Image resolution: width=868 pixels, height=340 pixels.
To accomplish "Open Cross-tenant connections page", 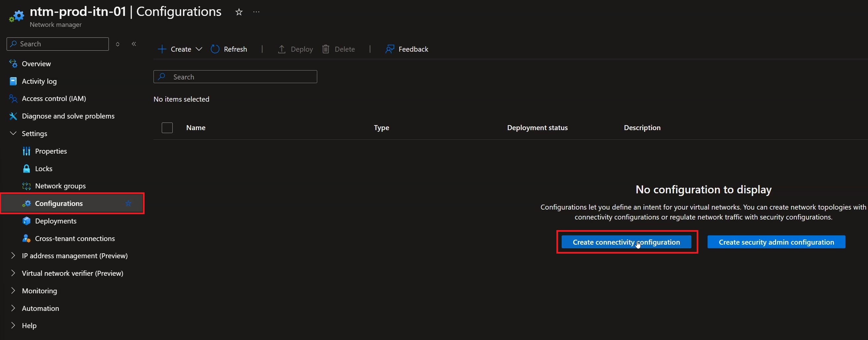I will [x=75, y=238].
